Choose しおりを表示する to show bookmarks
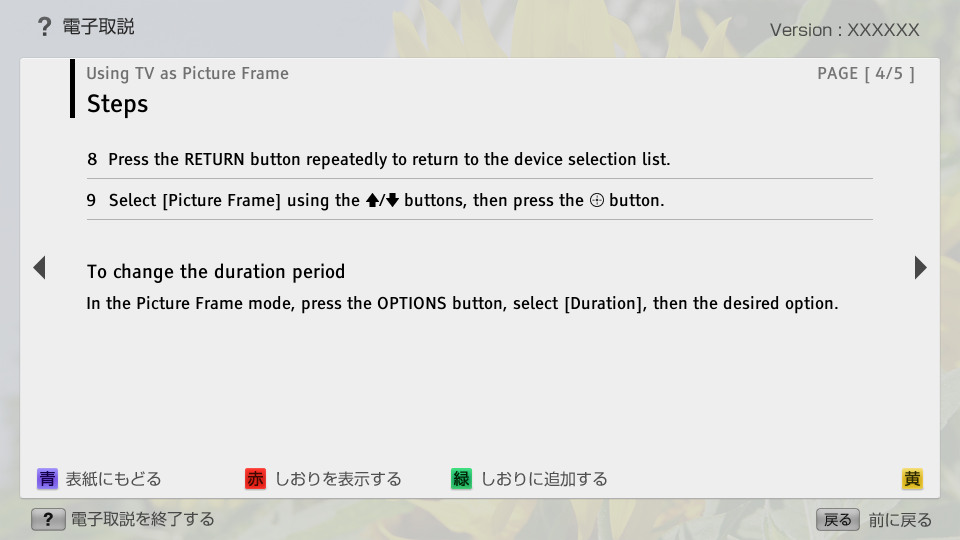 click(338, 479)
